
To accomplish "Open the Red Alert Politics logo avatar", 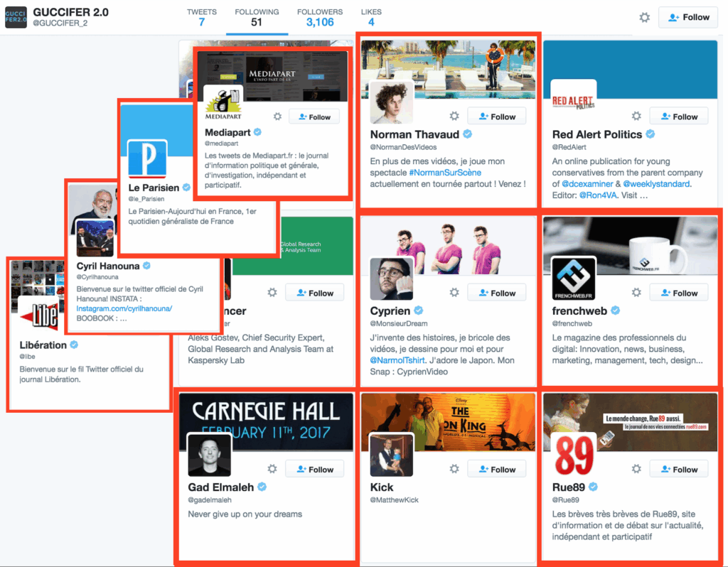I will [x=574, y=101].
